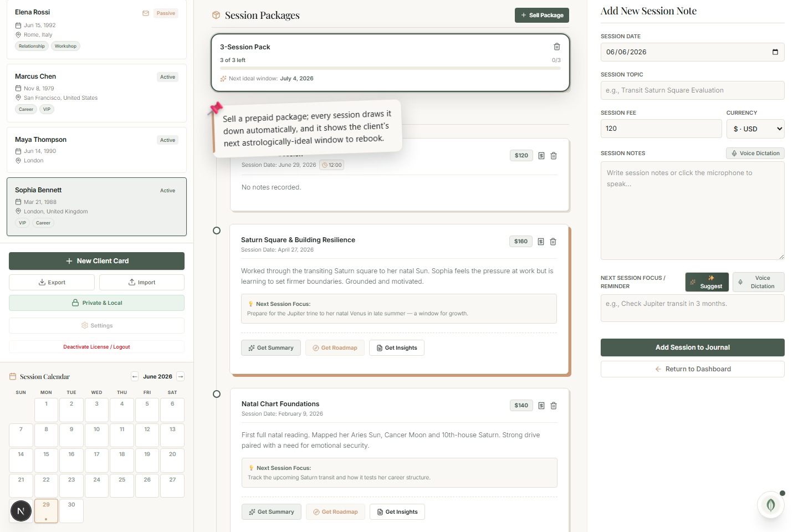Click the Session Date field

tap(693, 52)
